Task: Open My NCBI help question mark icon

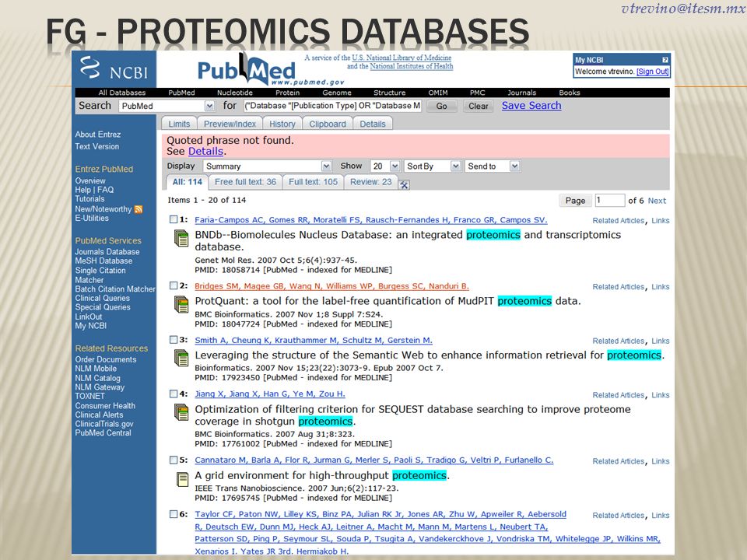Action: 665,60
